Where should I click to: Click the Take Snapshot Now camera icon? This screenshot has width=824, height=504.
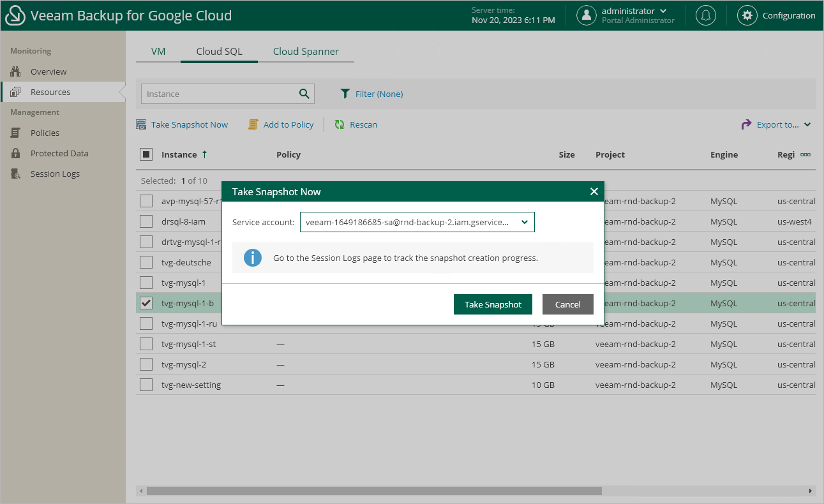click(141, 124)
